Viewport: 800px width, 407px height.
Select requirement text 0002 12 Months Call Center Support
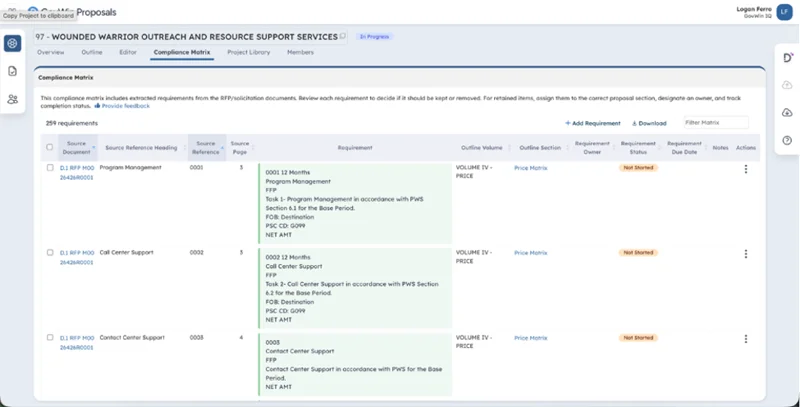355,288
